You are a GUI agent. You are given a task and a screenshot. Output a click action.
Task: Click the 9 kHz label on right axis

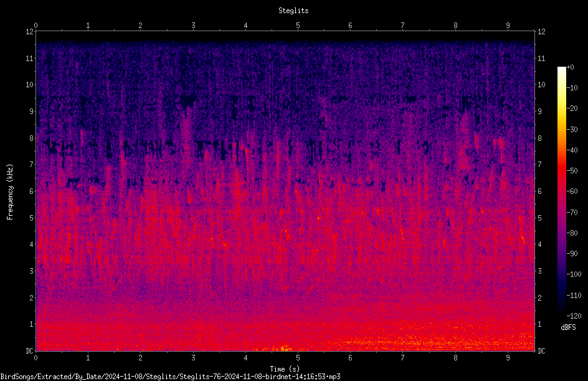pyautogui.click(x=539, y=112)
